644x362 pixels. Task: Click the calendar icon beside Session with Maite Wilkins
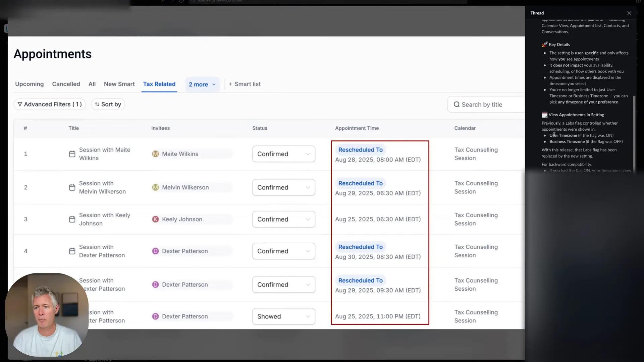(72, 154)
